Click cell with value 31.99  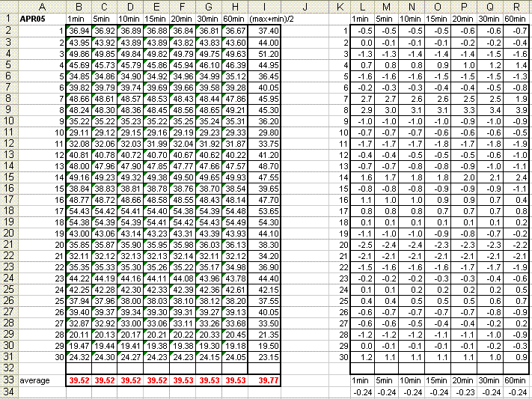(x=156, y=144)
